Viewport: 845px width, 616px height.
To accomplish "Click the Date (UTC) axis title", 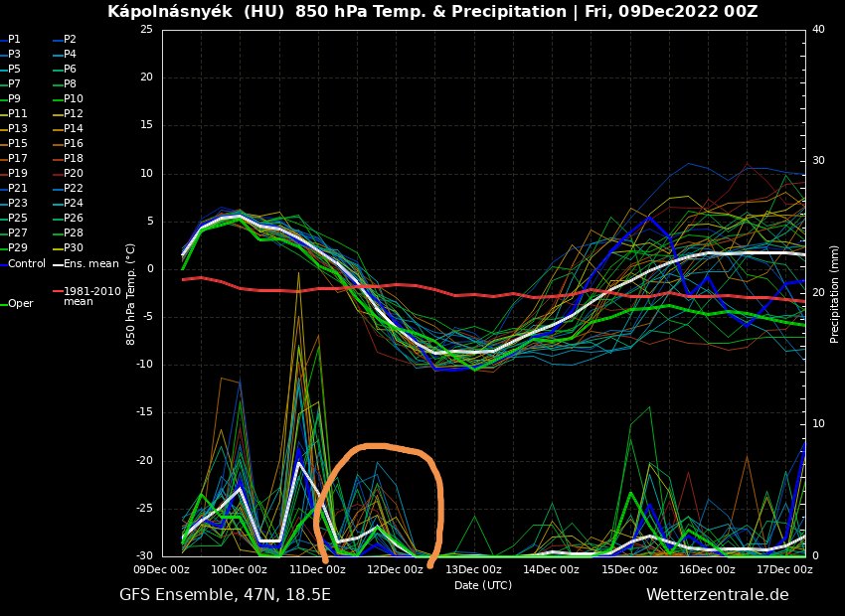I will point(483,586).
